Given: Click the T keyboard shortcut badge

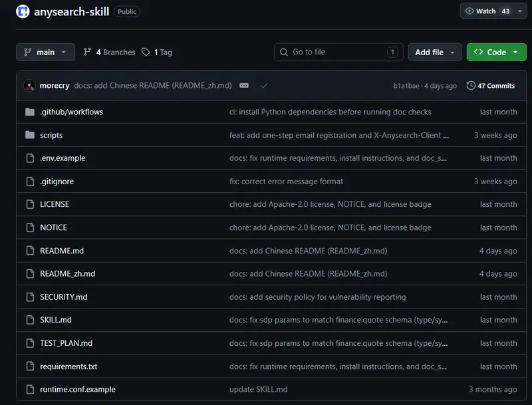Looking at the screenshot, I should point(392,52).
